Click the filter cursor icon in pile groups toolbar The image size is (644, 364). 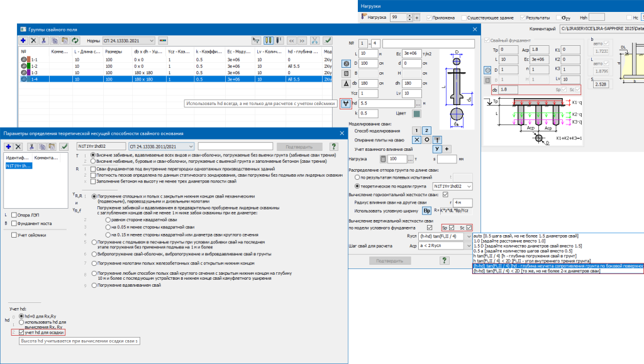256,40
